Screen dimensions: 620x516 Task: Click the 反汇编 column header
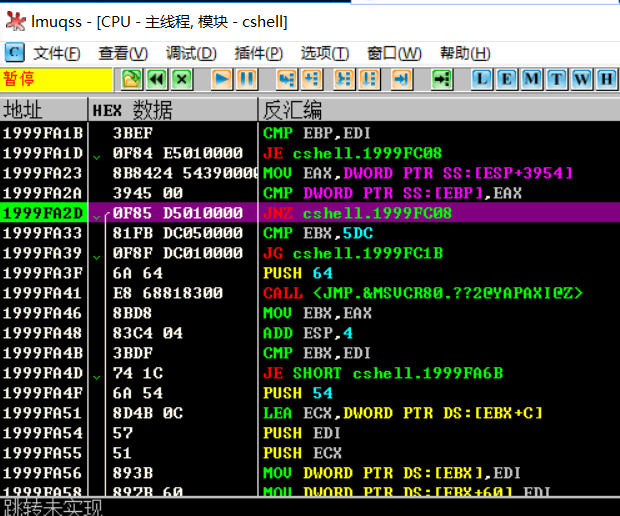pos(439,110)
